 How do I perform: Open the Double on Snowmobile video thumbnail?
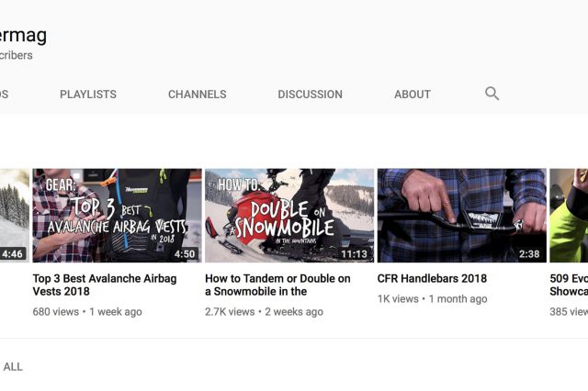point(289,216)
